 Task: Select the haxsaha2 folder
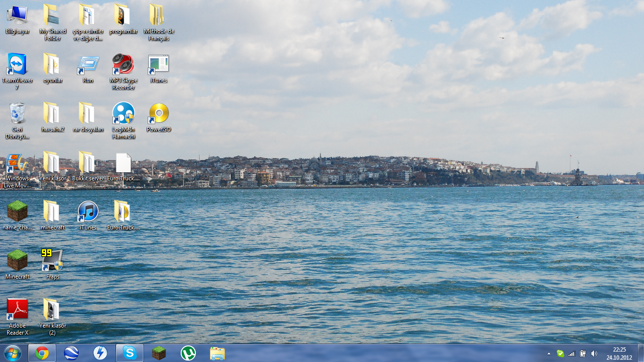[53, 118]
